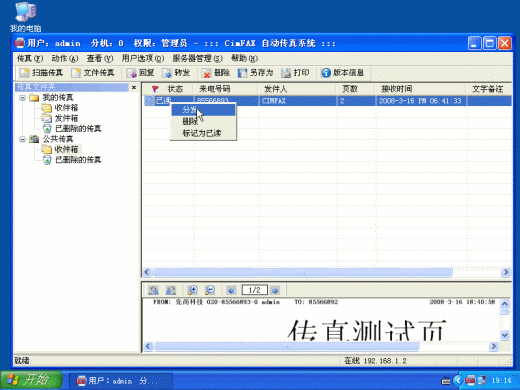
Task: Collapse the 公共传真 tree node
Action: click(22, 139)
